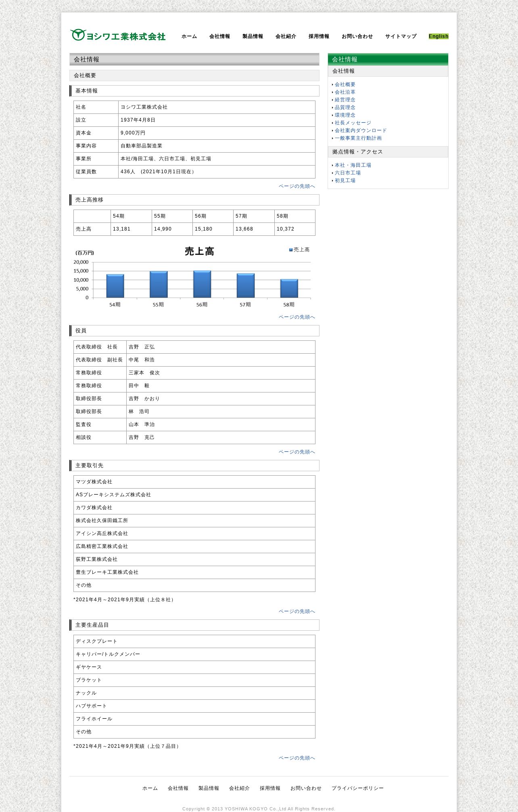The height and width of the screenshot is (812, 518).
Task: Open the 経営理念 sidebar link
Action: 345,100
